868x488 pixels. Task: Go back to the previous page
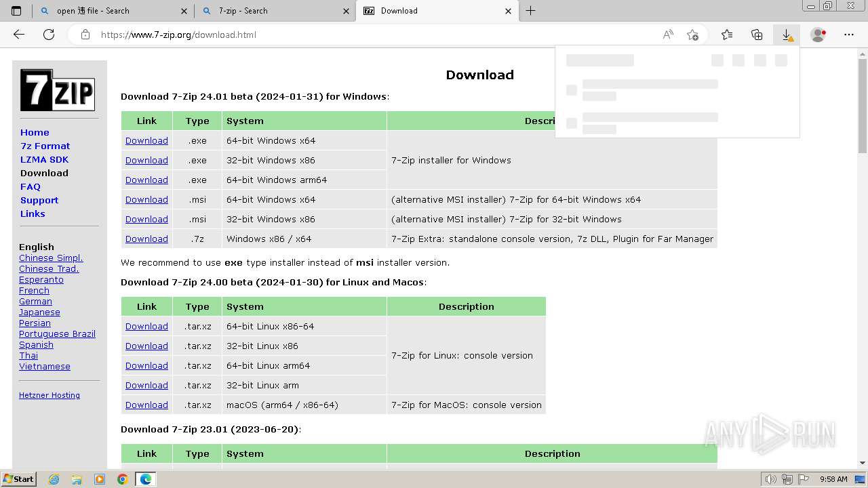point(19,35)
